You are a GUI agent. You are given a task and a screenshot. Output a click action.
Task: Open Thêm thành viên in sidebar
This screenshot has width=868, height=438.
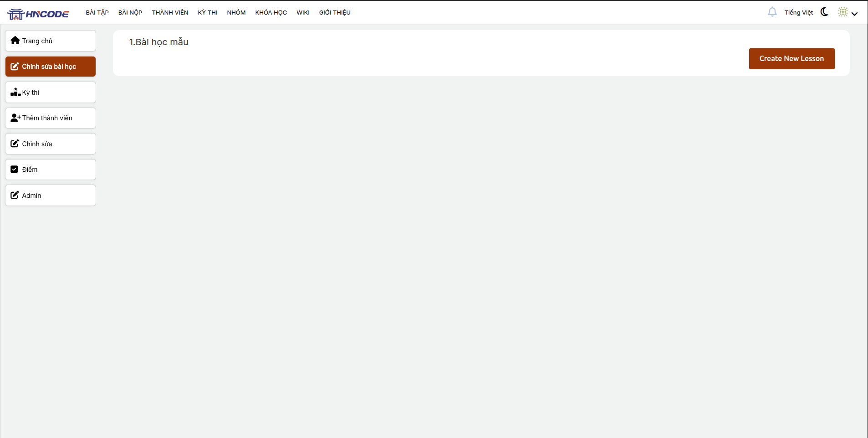click(x=51, y=118)
